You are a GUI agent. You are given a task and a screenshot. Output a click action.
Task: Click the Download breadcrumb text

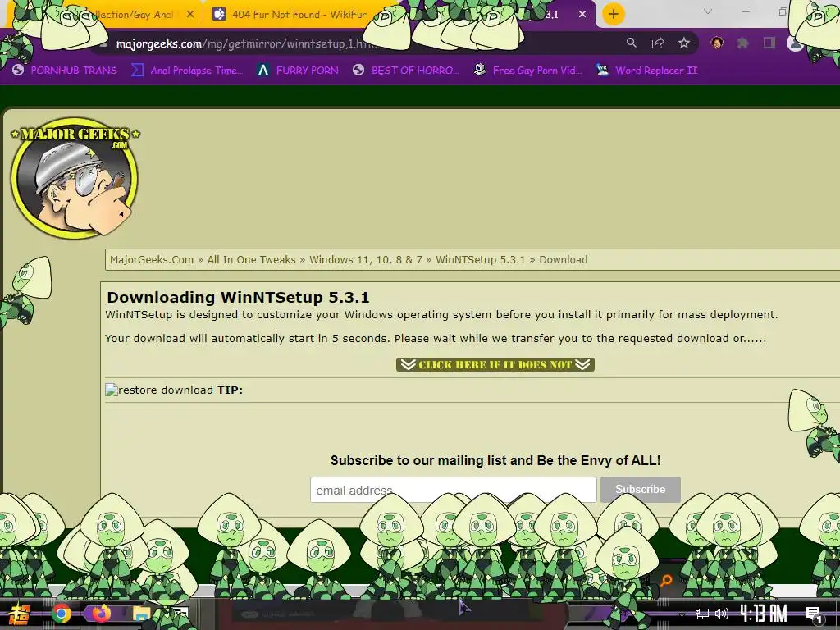(563, 260)
